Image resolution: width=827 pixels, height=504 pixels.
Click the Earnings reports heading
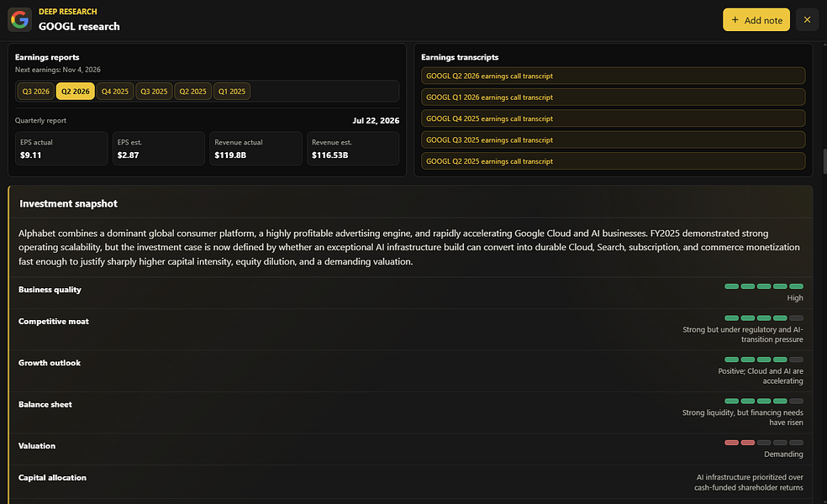pyautogui.click(x=47, y=57)
